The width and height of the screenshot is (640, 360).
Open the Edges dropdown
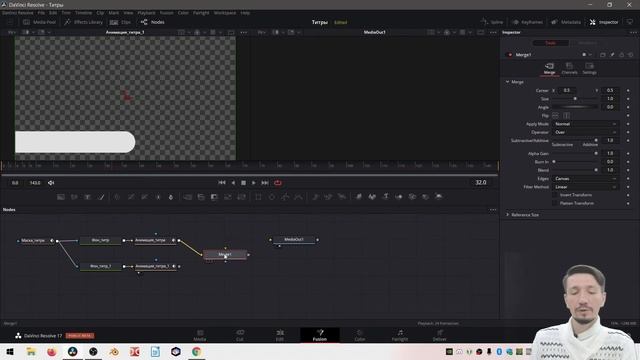(x=585, y=179)
